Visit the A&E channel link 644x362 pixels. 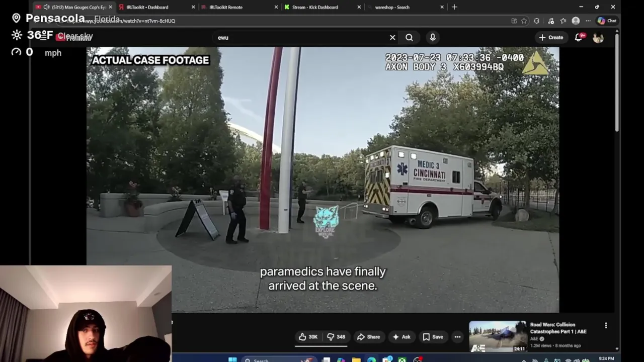tap(534, 339)
